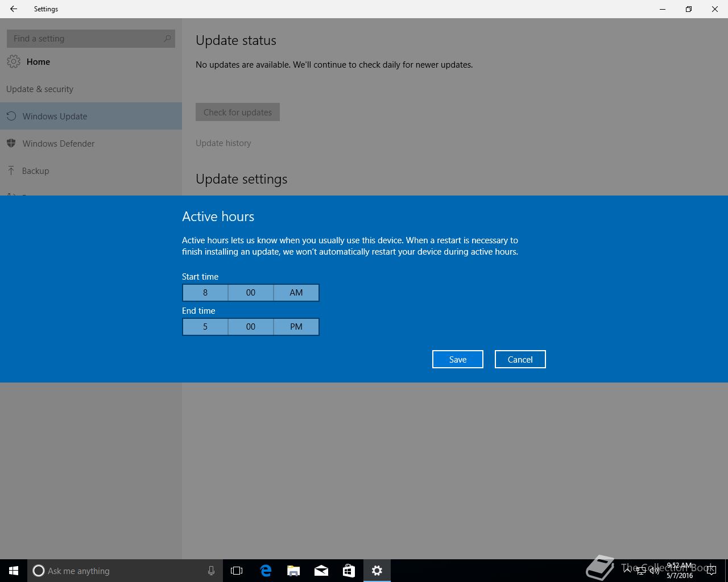The height and width of the screenshot is (582, 728).
Task: Open Mail app from taskbar
Action: pos(321,571)
